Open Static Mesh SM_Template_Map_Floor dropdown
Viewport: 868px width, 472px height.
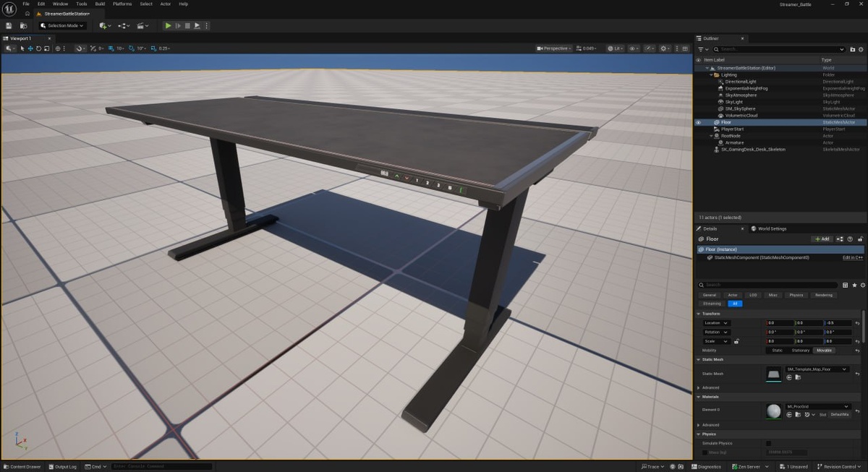click(817, 369)
